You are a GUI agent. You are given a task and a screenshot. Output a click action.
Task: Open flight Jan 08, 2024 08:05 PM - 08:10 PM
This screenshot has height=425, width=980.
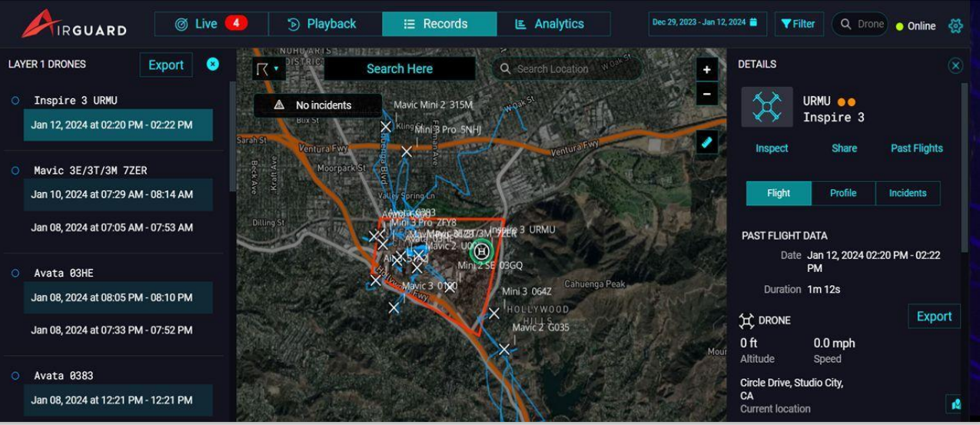[x=118, y=297]
